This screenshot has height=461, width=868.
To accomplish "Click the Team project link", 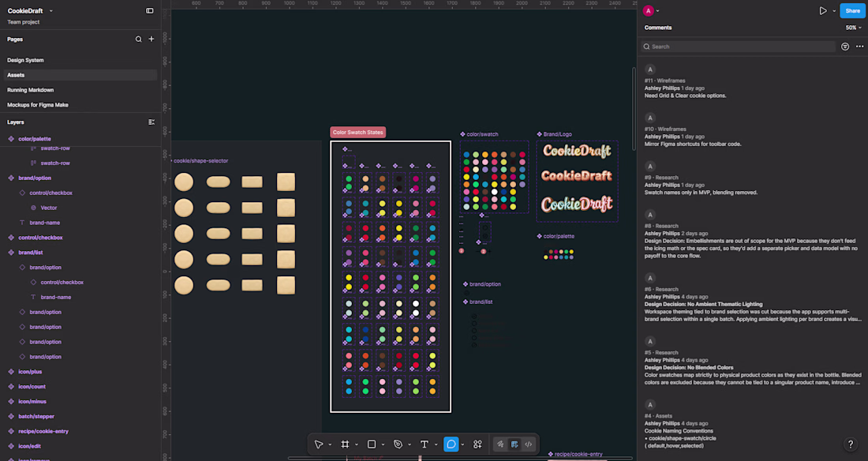I will 23,22.
